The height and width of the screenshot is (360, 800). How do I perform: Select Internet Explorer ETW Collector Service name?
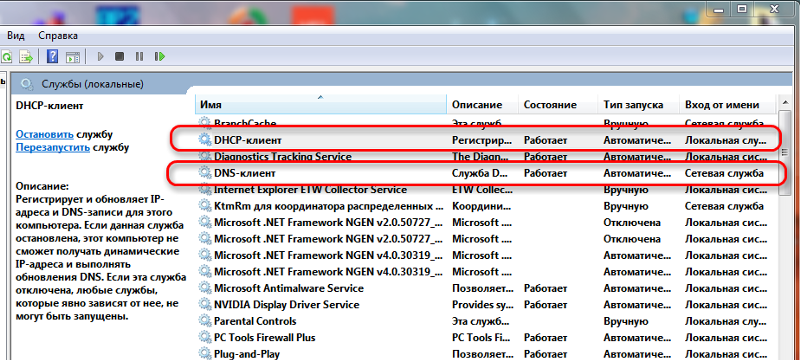(x=310, y=190)
